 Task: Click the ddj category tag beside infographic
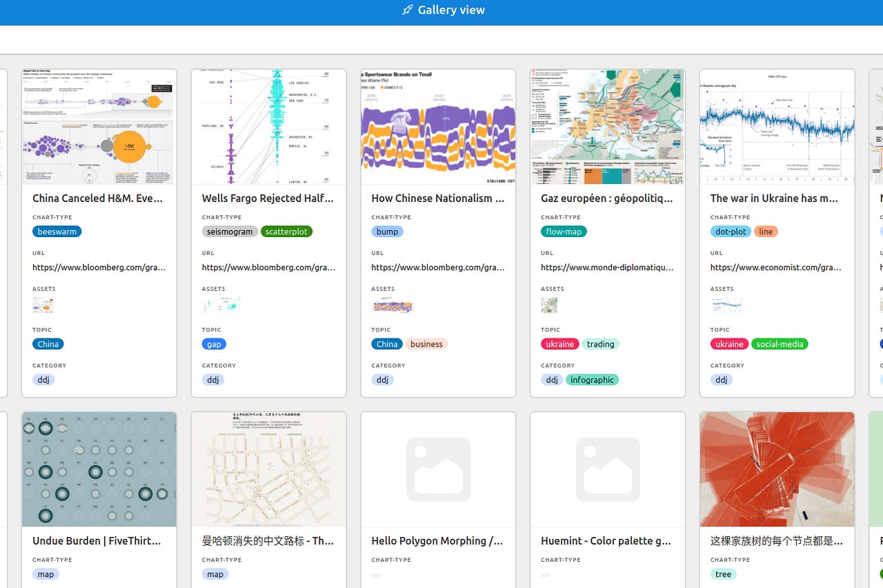click(x=552, y=380)
